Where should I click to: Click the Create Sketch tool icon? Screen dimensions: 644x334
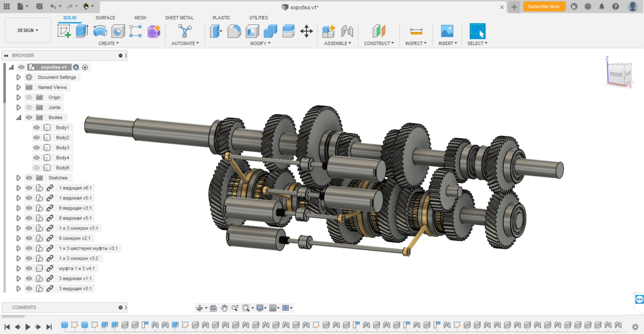(x=64, y=31)
